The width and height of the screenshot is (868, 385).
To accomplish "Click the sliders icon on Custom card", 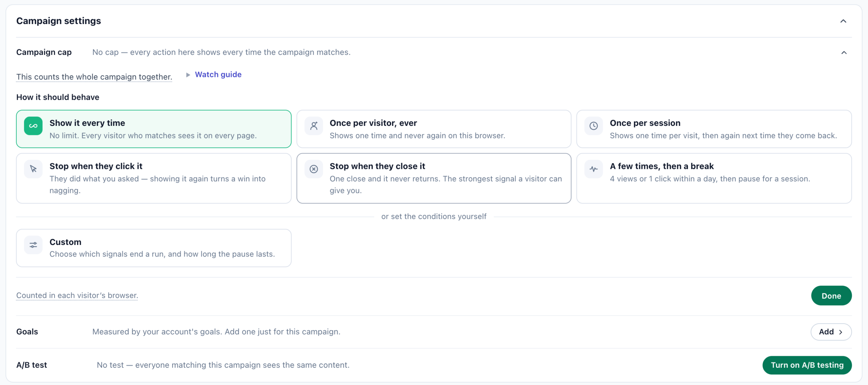I will pos(33,245).
